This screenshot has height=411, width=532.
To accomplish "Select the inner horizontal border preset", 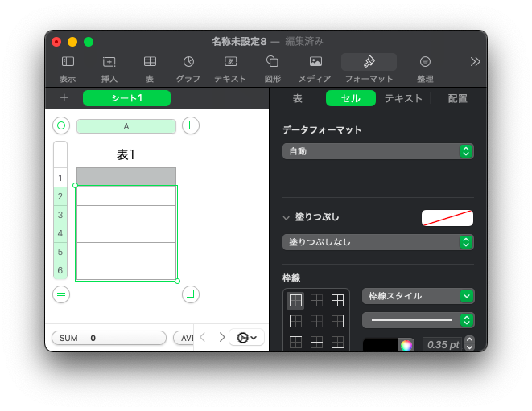I will [316, 342].
